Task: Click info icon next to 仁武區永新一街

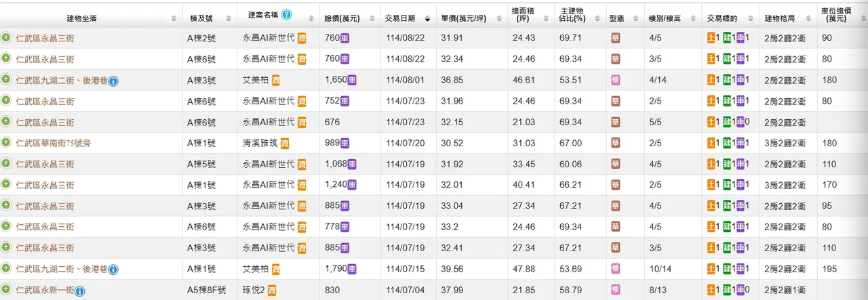Action: point(79,291)
